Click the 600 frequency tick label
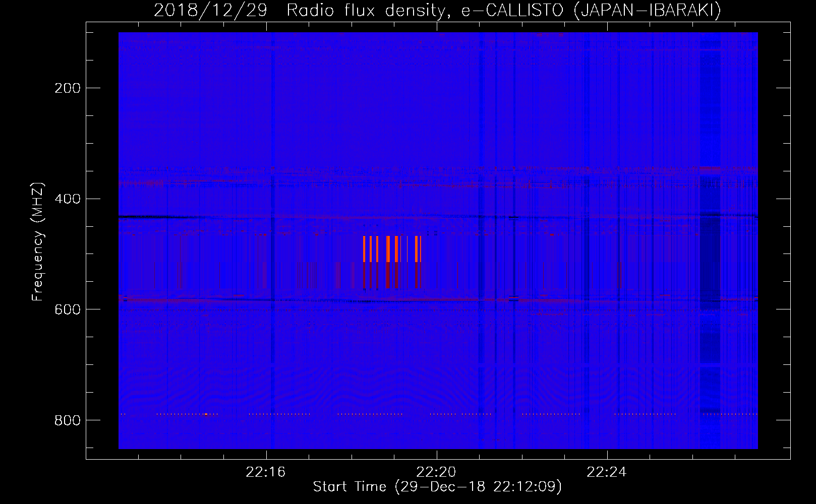Viewport: 816px width, 504px height. coord(68,309)
